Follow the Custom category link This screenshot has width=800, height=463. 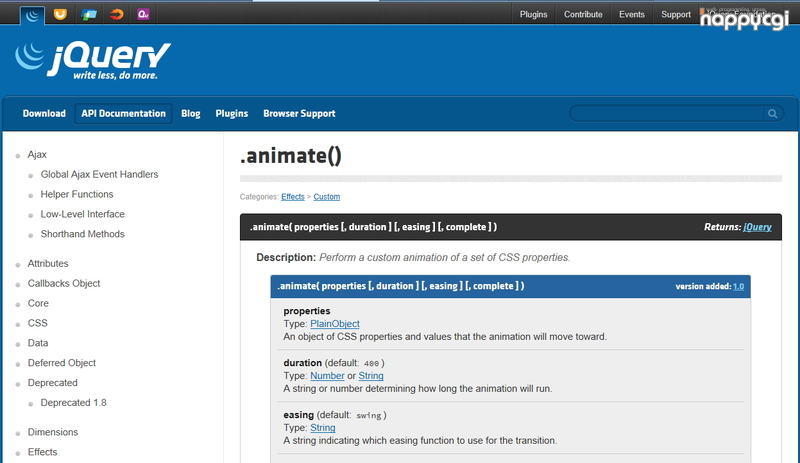pos(327,197)
